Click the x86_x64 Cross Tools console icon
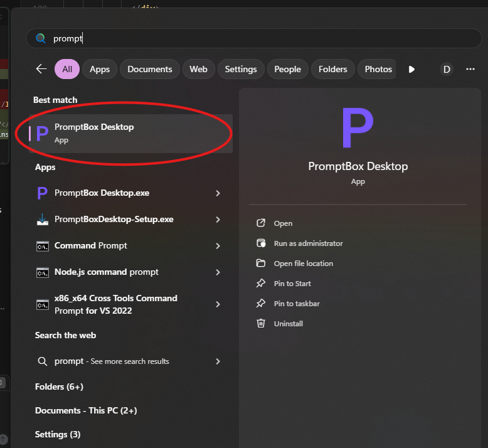Viewport: 488px width, 448px height. point(42,305)
